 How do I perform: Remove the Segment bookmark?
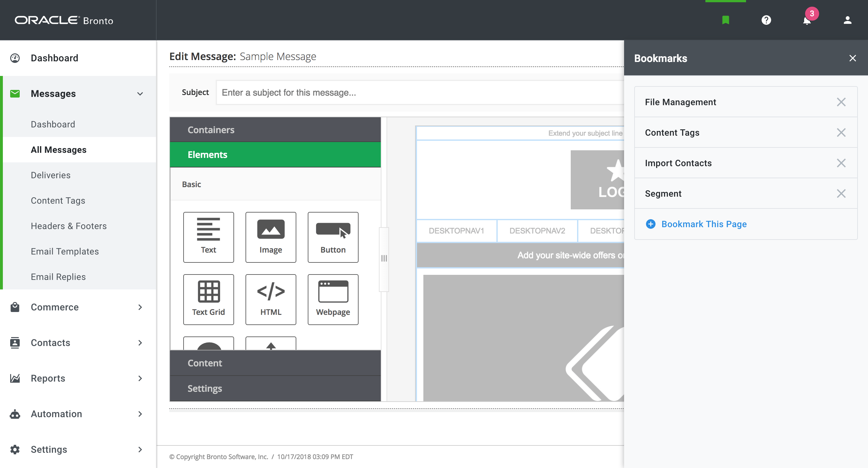tap(841, 193)
